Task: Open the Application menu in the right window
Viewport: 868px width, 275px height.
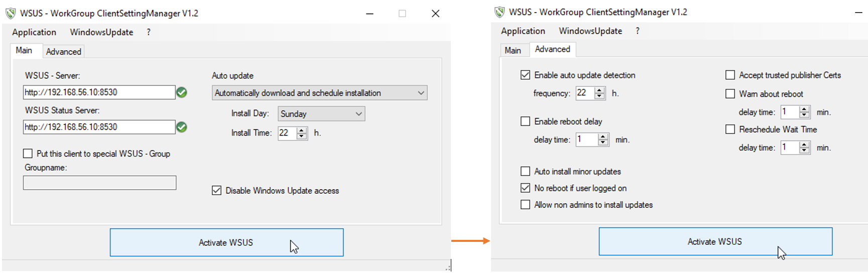Action: (523, 31)
